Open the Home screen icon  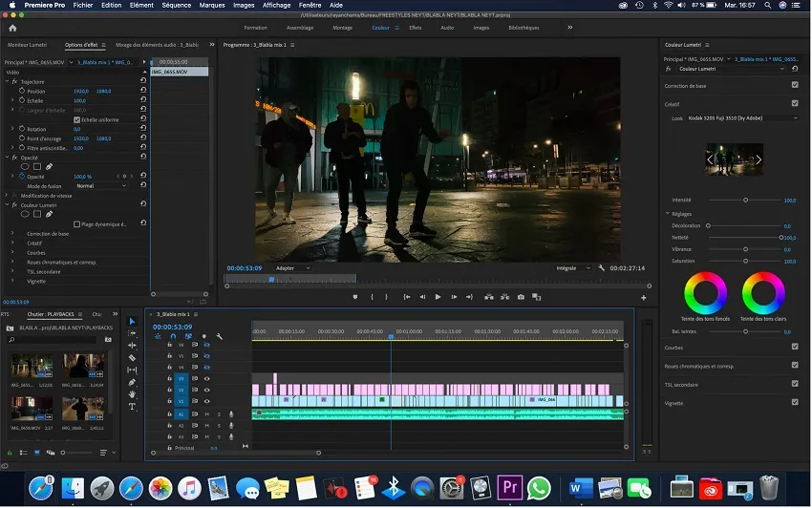click(x=12, y=28)
